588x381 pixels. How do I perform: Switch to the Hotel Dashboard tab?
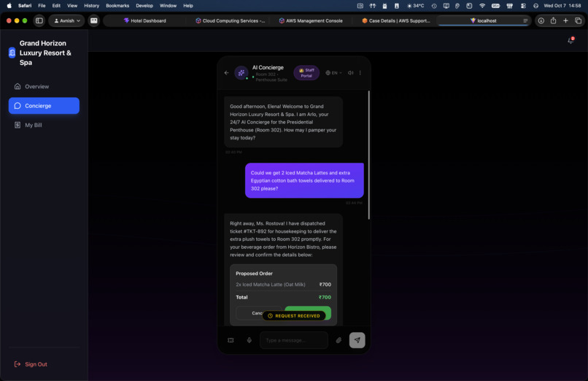tap(144, 20)
